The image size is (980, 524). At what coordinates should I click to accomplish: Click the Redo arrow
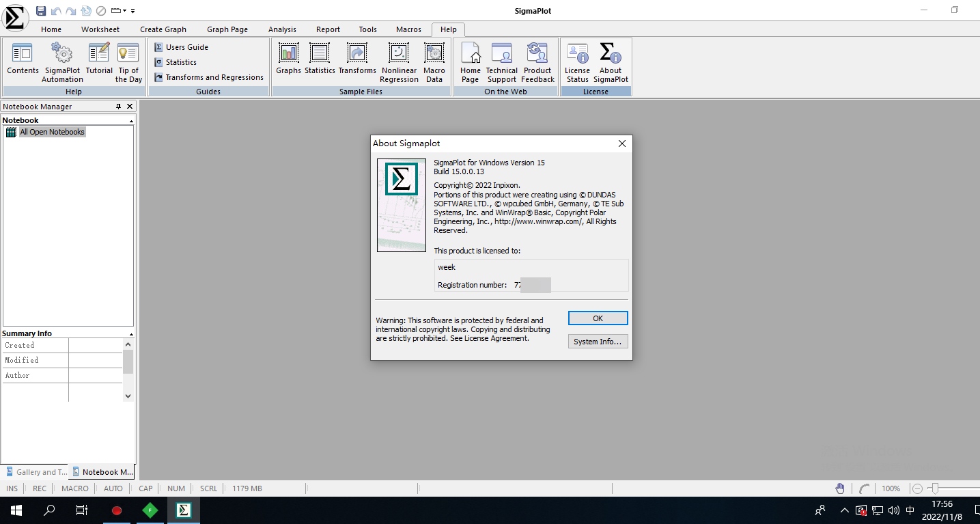[x=71, y=11]
